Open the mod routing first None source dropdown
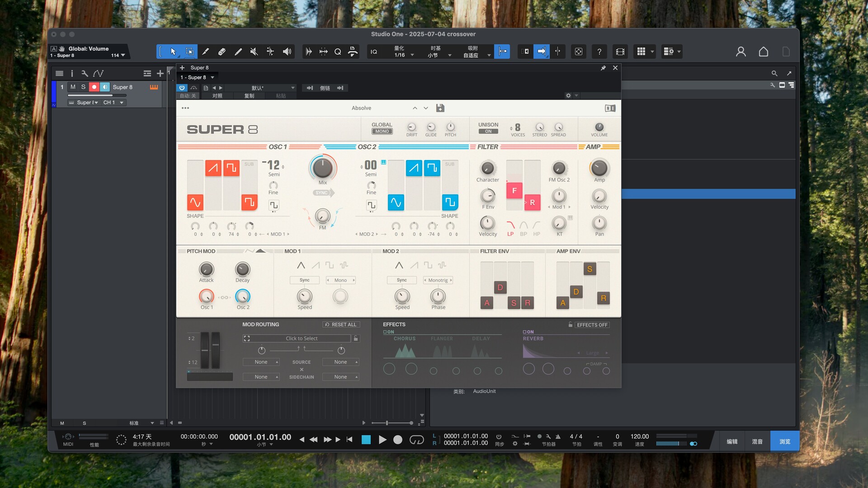 click(x=261, y=362)
